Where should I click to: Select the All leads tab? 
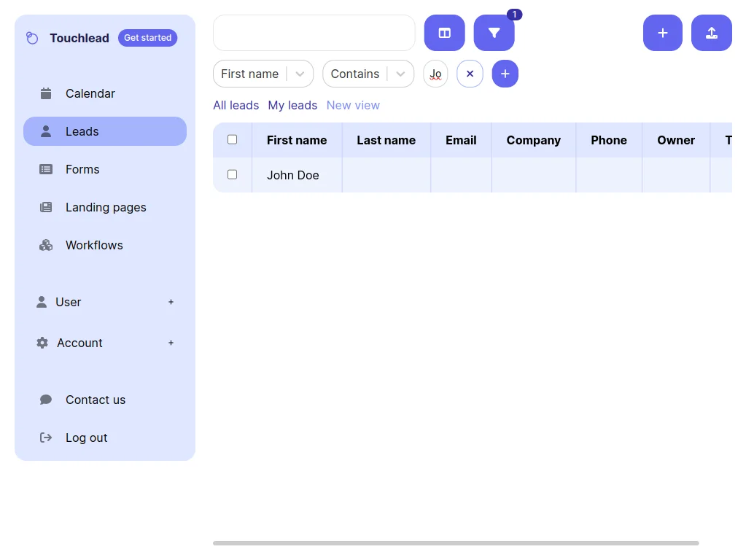coord(236,105)
